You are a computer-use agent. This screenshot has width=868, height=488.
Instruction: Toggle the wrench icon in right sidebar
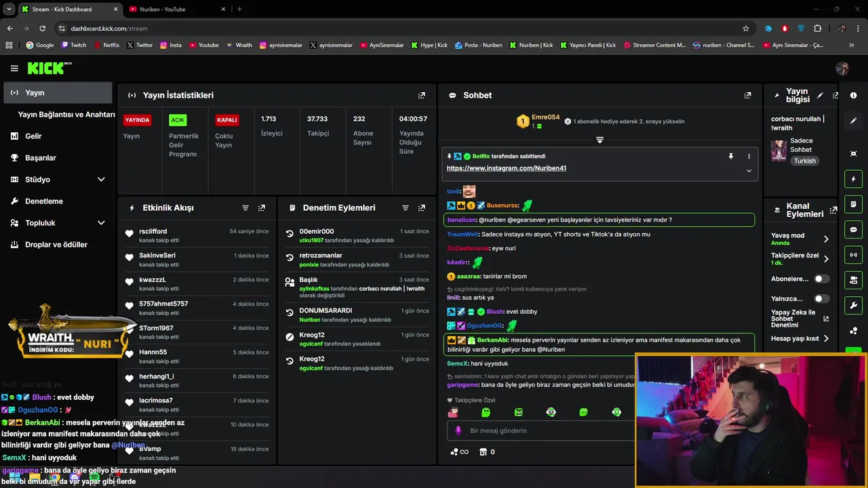point(854,305)
